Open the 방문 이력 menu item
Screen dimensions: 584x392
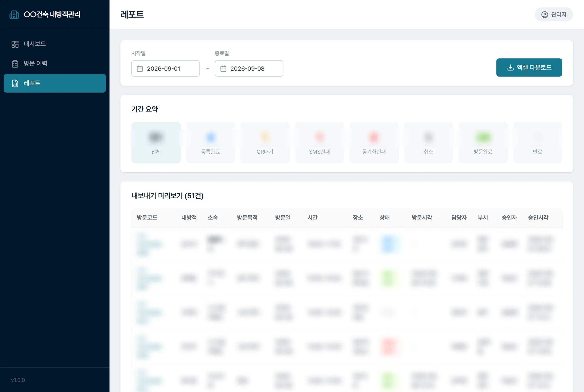[55, 64]
